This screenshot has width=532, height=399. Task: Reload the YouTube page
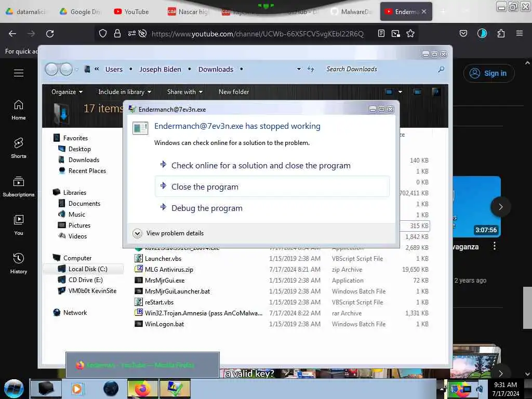point(50,34)
